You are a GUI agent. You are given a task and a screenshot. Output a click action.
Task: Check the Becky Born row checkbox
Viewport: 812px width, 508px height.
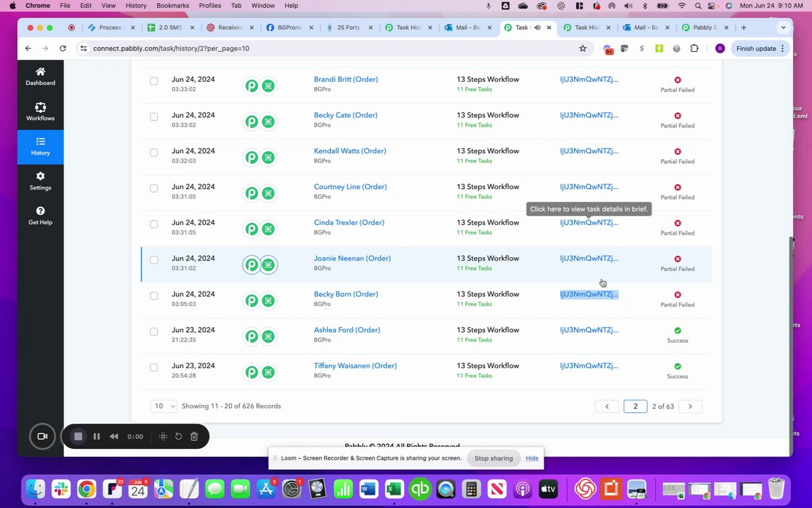pyautogui.click(x=154, y=295)
